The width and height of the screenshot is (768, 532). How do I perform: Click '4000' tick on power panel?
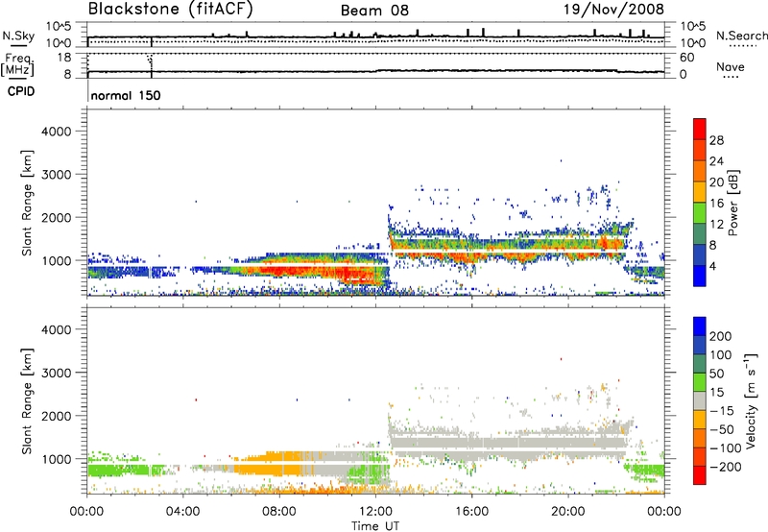point(56,132)
